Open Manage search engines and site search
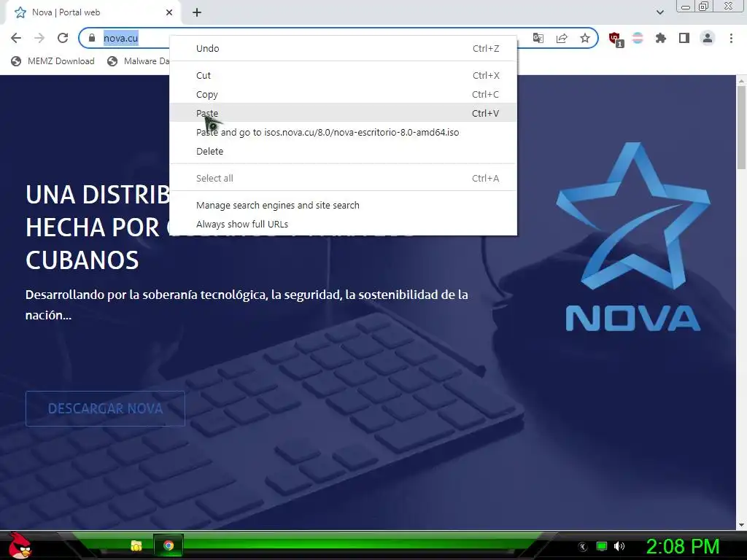Image resolution: width=747 pixels, height=560 pixels. pyautogui.click(x=343, y=205)
